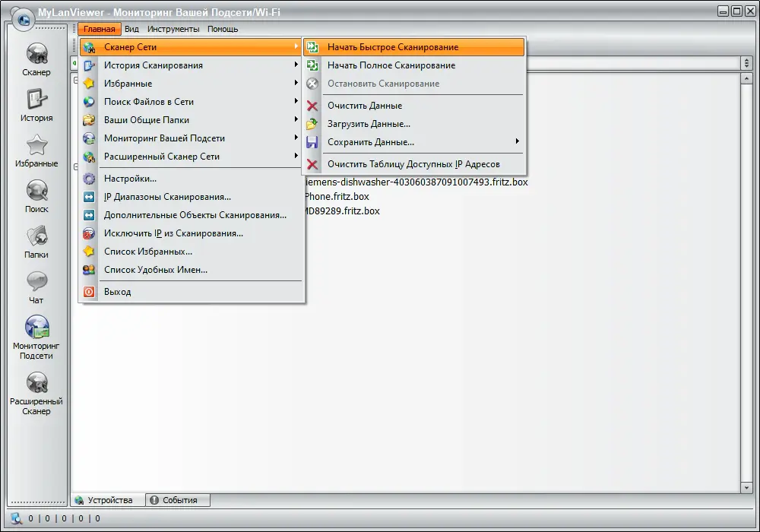Expand the Сканер Сети submenu arrow
760x532 pixels.
[296, 46]
